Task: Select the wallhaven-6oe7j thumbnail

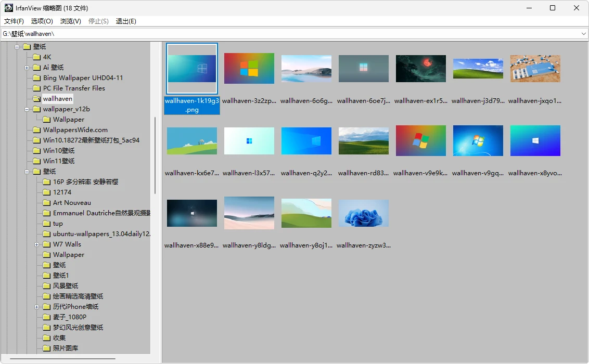Action: point(364,69)
